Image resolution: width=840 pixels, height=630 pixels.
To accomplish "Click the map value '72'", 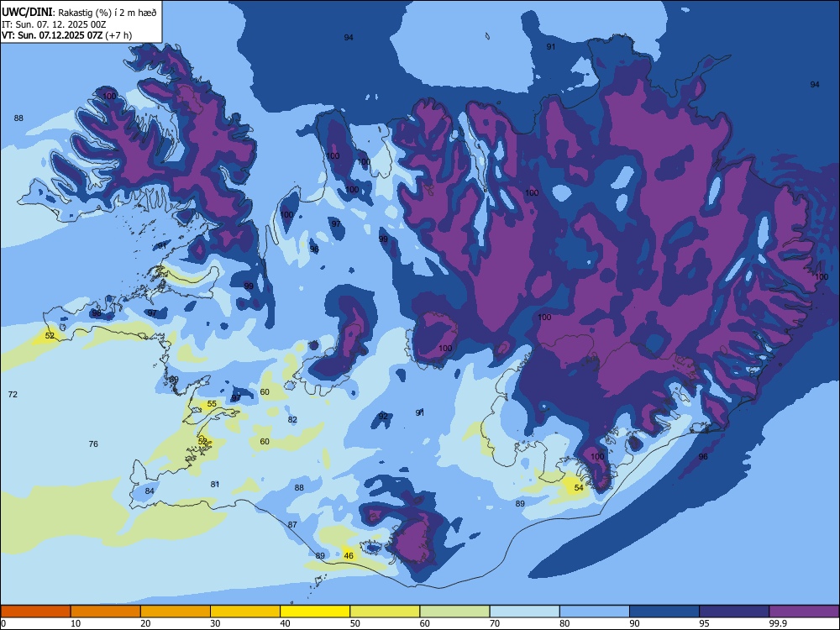I will pos(13,394).
